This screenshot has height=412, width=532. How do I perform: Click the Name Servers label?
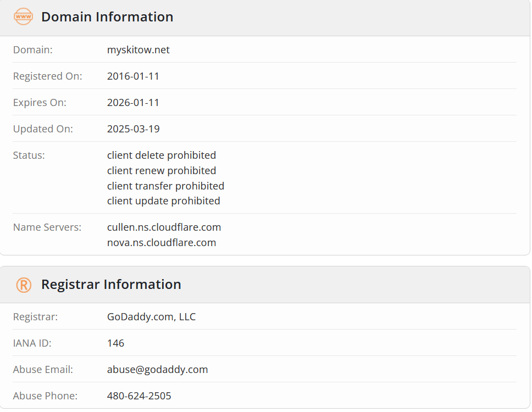click(47, 227)
